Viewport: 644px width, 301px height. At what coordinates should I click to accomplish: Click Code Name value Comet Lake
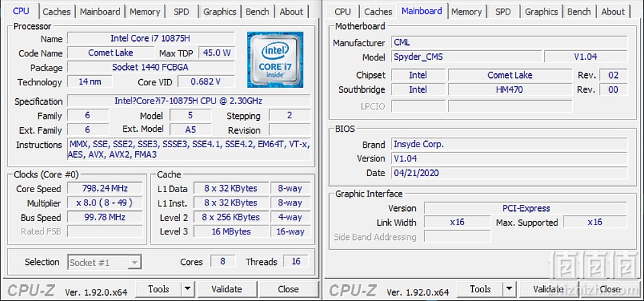(111, 52)
